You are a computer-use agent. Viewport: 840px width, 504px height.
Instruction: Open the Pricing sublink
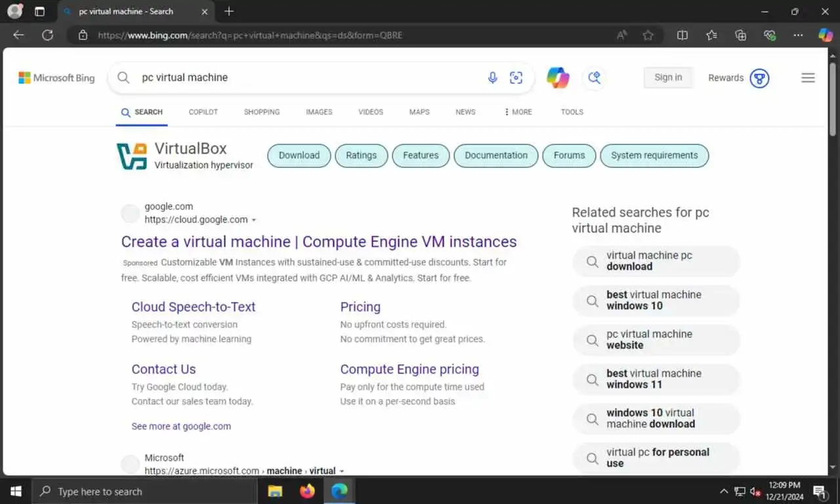tap(360, 306)
